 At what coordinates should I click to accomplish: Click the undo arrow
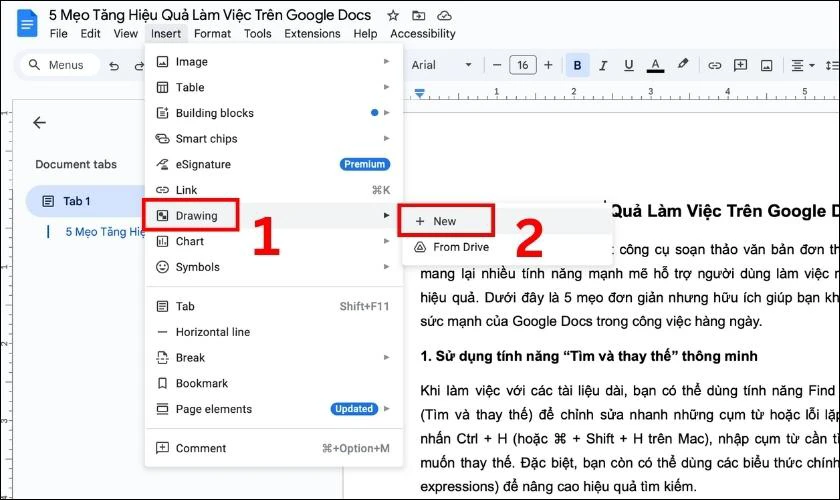[x=114, y=65]
